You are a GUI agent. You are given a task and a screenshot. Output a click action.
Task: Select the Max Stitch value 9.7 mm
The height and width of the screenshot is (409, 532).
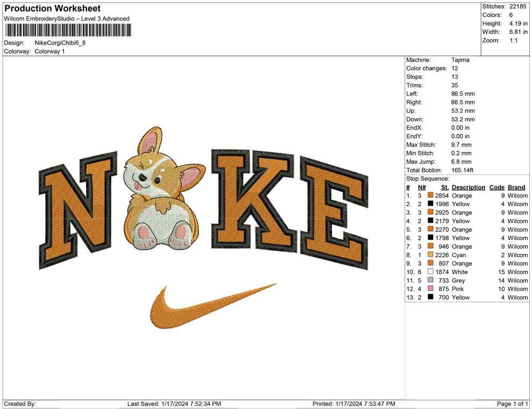462,145
